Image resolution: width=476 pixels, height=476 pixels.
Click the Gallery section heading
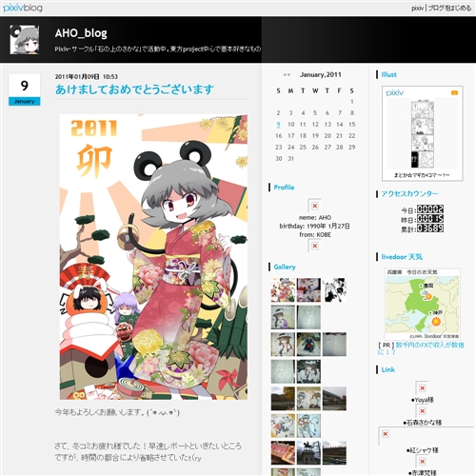[285, 268]
